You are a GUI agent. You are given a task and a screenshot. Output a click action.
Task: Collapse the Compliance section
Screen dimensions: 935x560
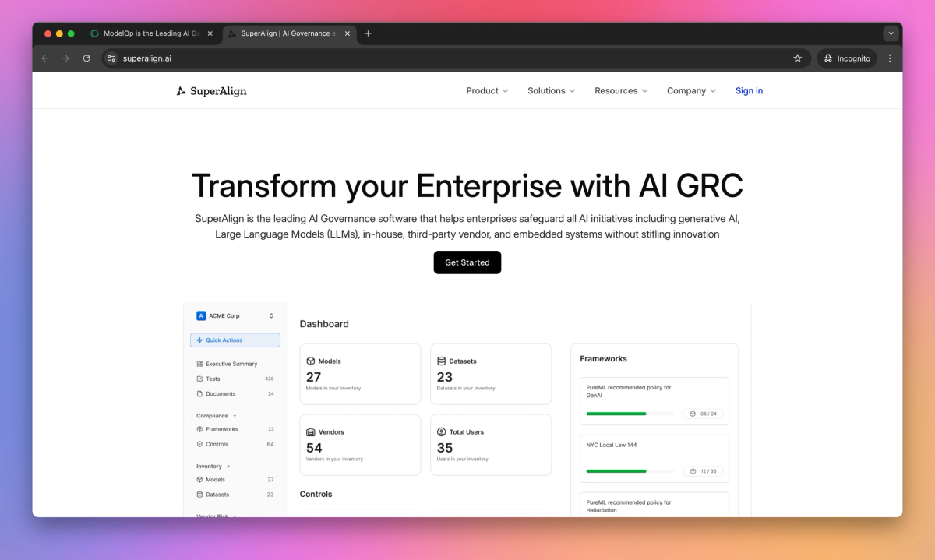[x=217, y=416]
